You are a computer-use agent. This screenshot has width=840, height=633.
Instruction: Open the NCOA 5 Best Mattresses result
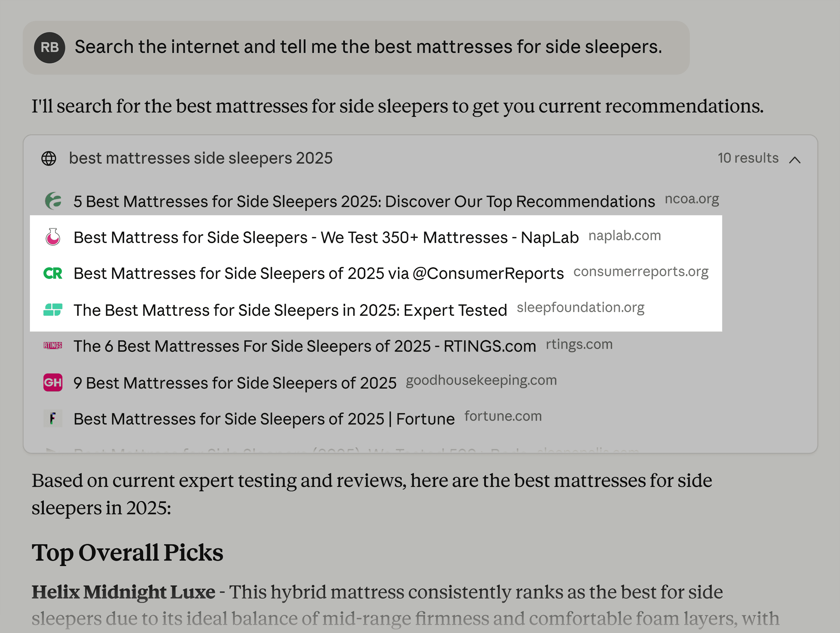tap(364, 201)
